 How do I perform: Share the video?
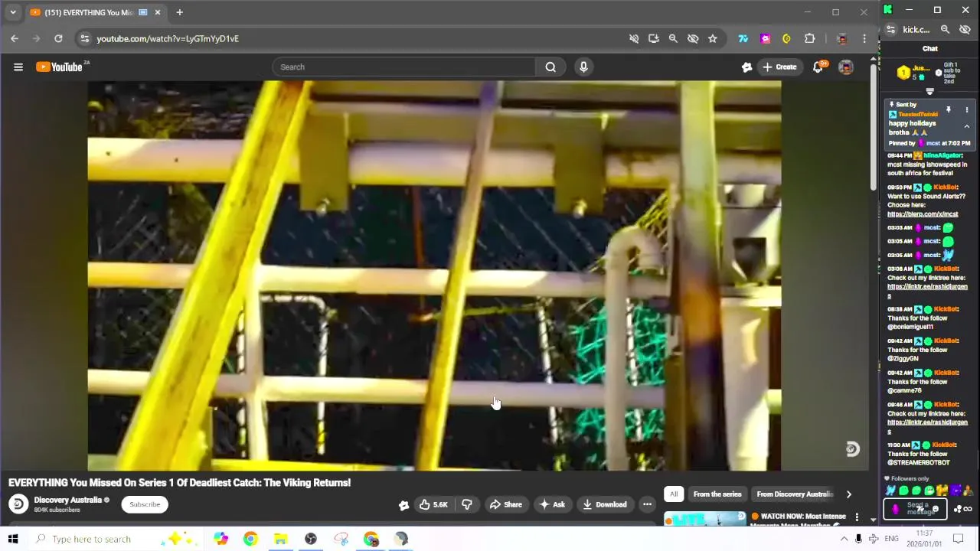point(505,504)
